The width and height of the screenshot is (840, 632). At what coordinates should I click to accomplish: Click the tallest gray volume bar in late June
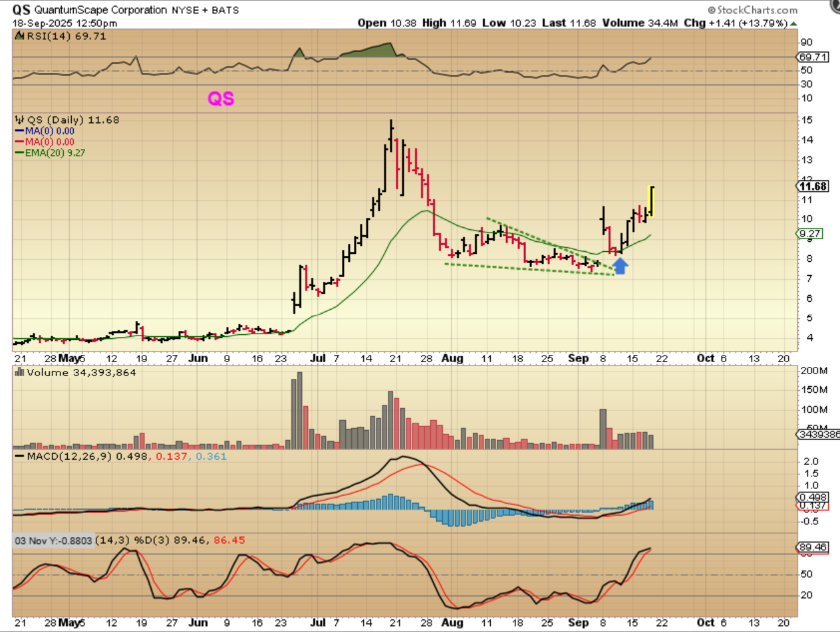point(299,410)
